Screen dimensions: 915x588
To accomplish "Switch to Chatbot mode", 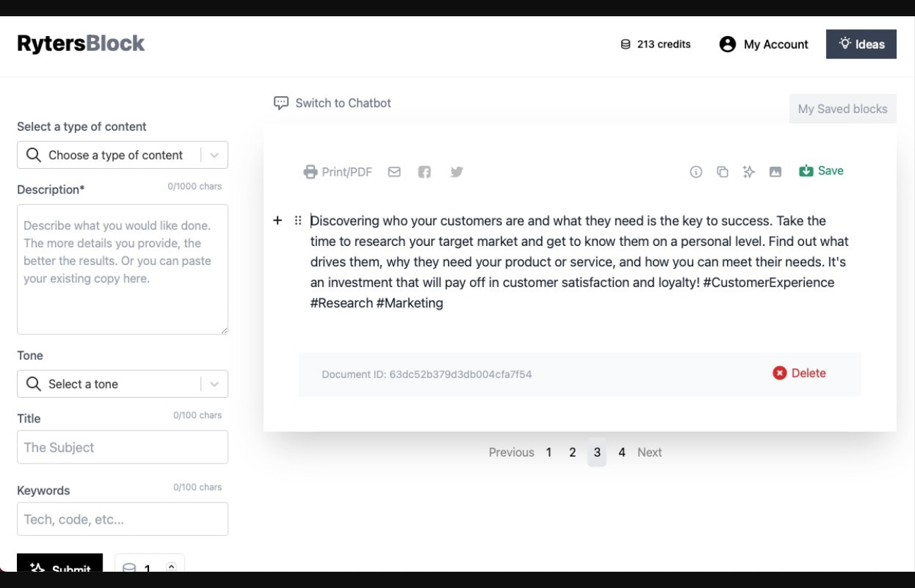I will (x=332, y=103).
